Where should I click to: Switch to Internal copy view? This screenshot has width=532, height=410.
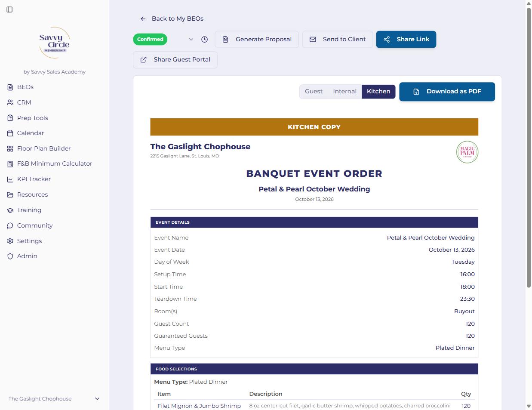(x=344, y=91)
